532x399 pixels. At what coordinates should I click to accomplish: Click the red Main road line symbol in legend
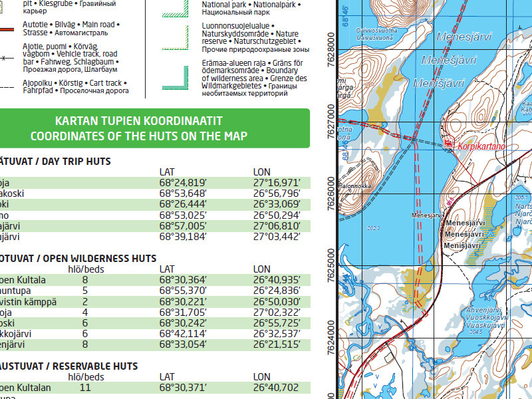[7, 29]
